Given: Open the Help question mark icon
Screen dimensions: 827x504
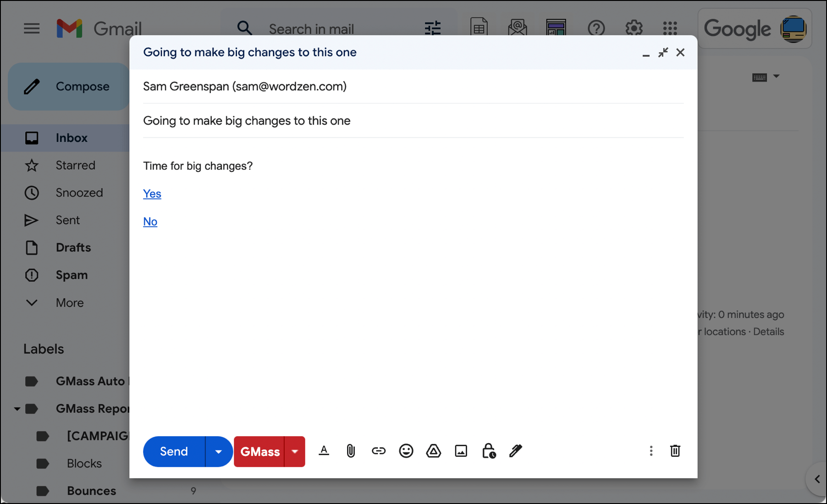Looking at the screenshot, I should point(596,28).
